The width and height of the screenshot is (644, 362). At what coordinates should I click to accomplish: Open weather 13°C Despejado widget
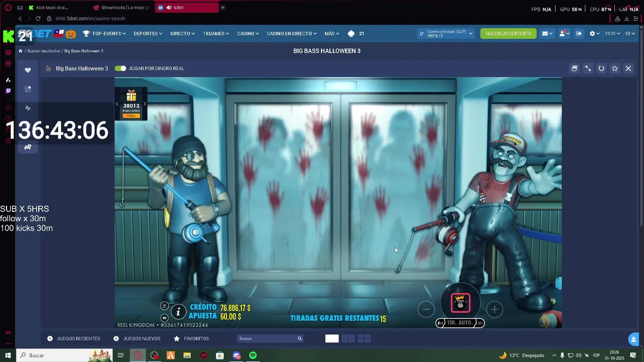(521, 355)
